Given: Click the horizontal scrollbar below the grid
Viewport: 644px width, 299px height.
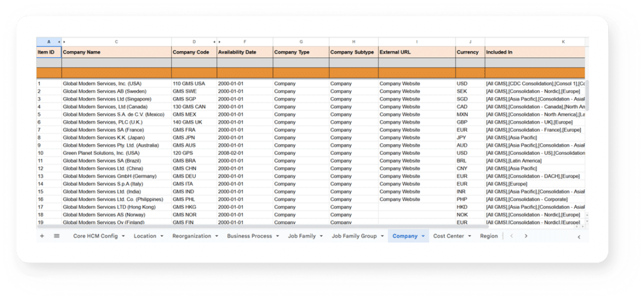Looking at the screenshot, I should [x=263, y=226].
